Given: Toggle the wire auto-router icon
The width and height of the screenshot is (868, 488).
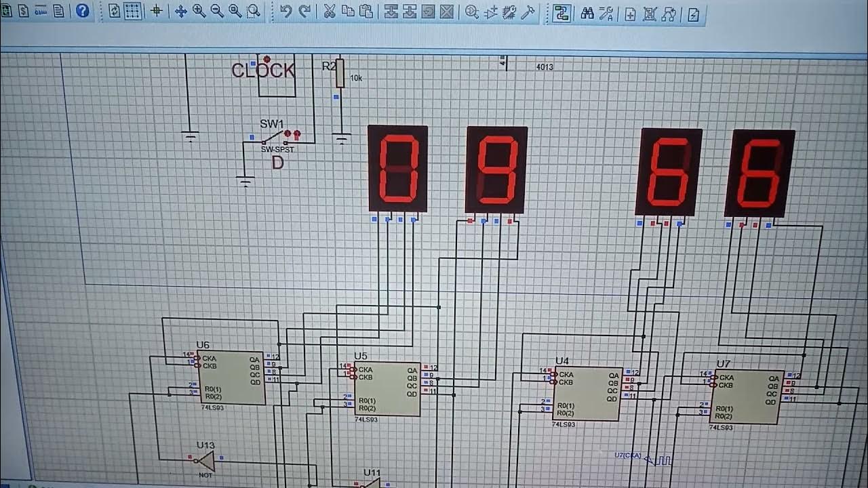Looking at the screenshot, I should pyautogui.click(x=561, y=14).
